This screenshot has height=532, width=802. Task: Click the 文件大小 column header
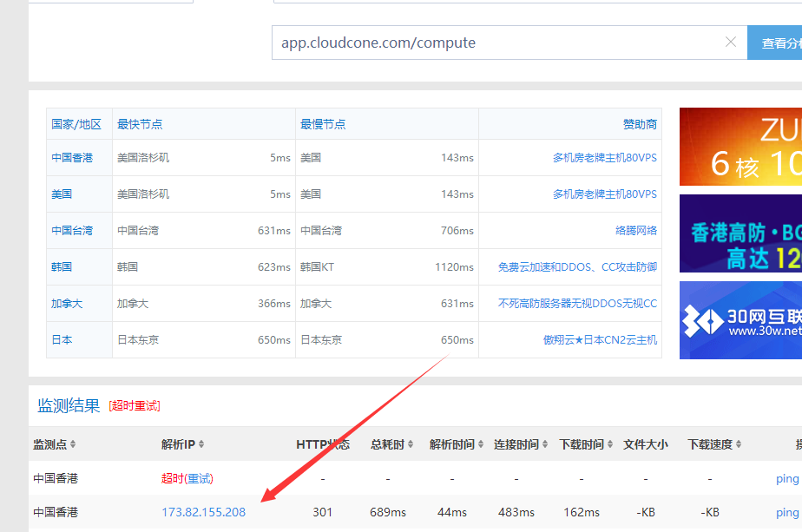pos(646,444)
